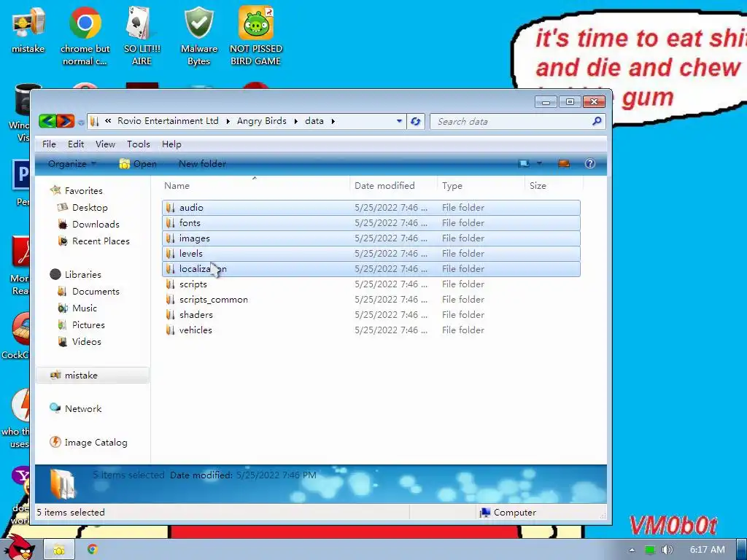This screenshot has width=747, height=560.
Task: Select Favorites in navigation pane
Action: [x=76, y=190]
